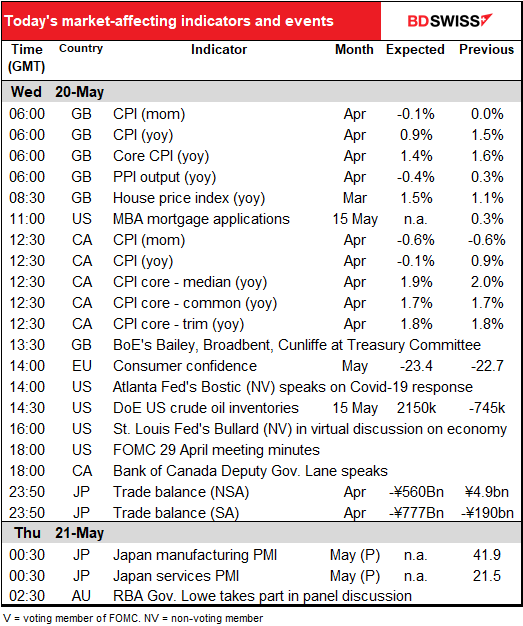Click Japan manufacturing PMI entry

click(195, 555)
